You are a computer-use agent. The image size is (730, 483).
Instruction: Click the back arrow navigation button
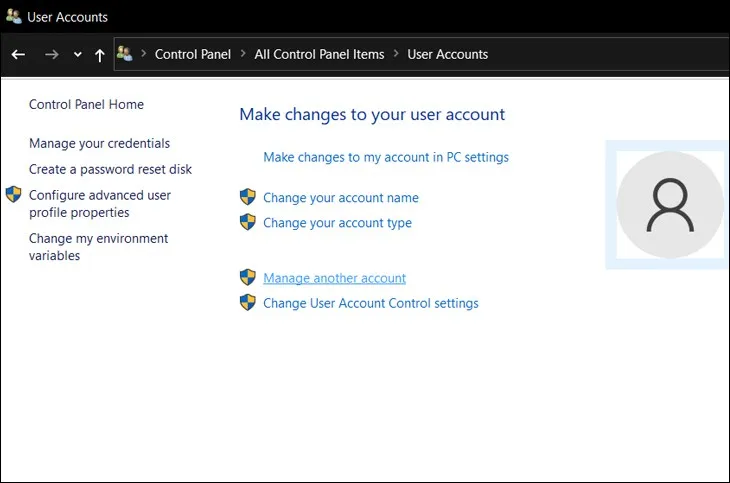click(x=18, y=55)
